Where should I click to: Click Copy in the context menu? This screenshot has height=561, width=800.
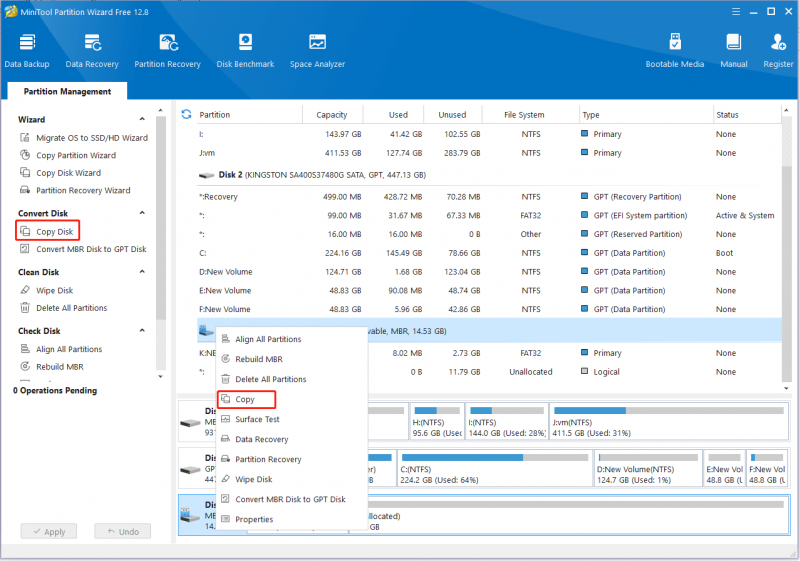292,399
